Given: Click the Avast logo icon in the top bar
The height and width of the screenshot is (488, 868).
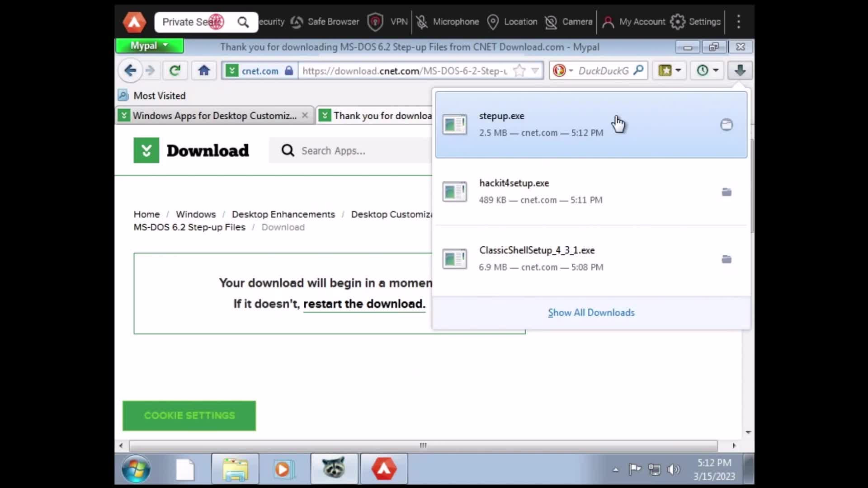Looking at the screenshot, I should (134, 22).
